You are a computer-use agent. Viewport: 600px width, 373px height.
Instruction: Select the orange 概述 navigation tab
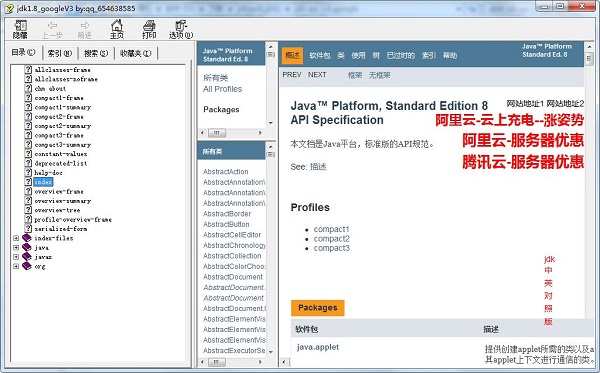pos(292,55)
